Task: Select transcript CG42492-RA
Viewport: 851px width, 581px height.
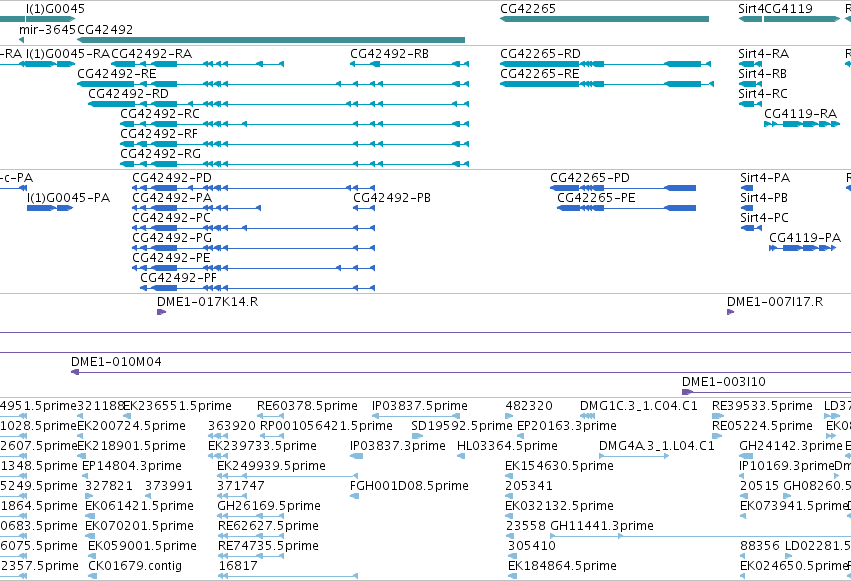Action: coord(198,64)
